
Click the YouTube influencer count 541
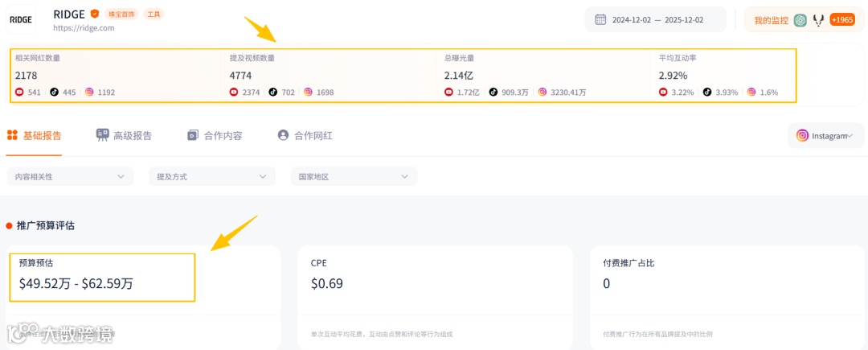(x=35, y=93)
